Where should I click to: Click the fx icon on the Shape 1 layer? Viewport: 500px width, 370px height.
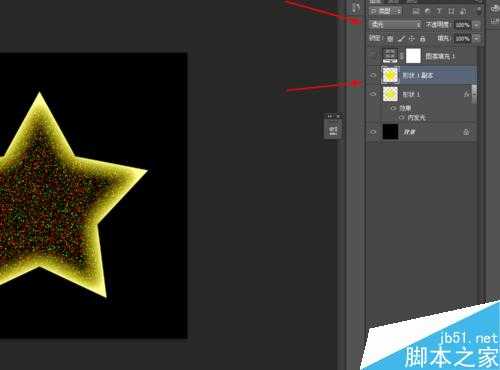pyautogui.click(x=466, y=94)
